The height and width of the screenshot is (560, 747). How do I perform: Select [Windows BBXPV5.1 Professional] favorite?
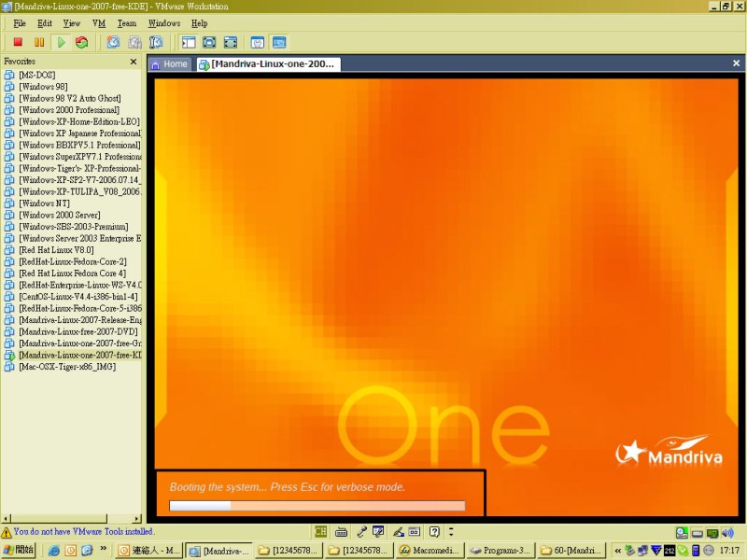tap(80, 145)
